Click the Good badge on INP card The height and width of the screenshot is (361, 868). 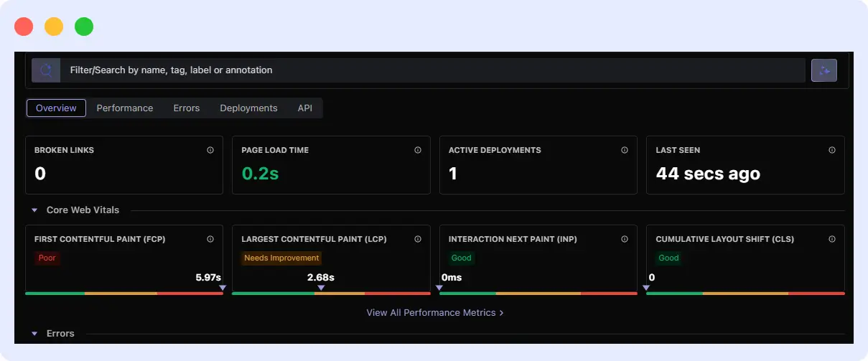click(x=462, y=258)
